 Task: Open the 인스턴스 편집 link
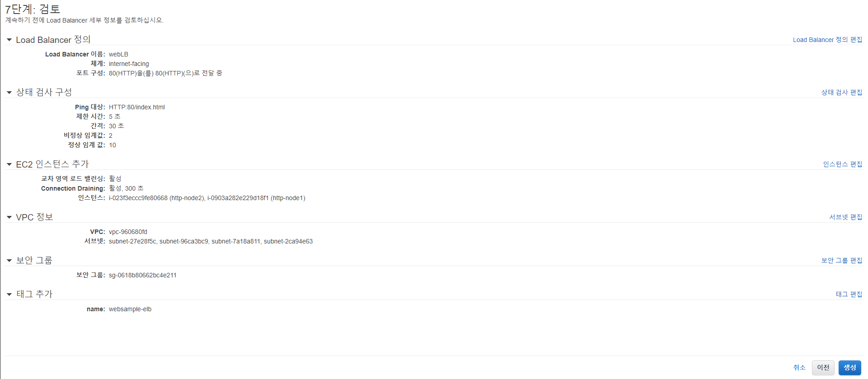click(842, 164)
